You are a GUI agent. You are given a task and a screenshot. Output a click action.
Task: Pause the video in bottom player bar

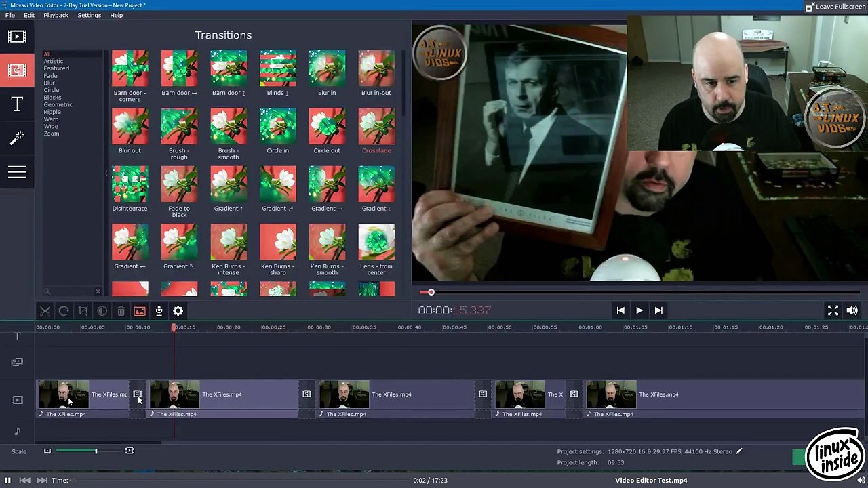click(x=7, y=481)
